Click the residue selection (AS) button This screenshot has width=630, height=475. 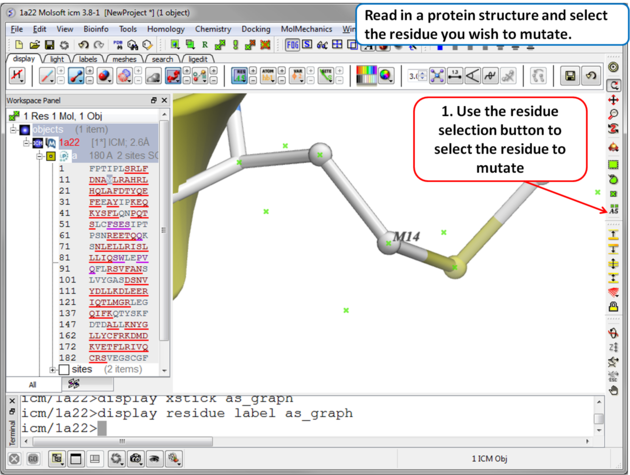click(x=614, y=209)
